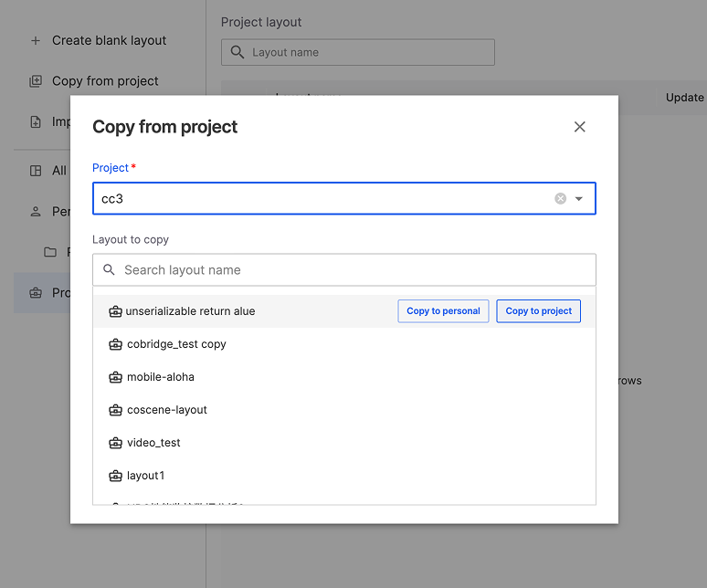Click the layout1 briefcase icon
Screen dimensions: 707x588
pos(115,476)
